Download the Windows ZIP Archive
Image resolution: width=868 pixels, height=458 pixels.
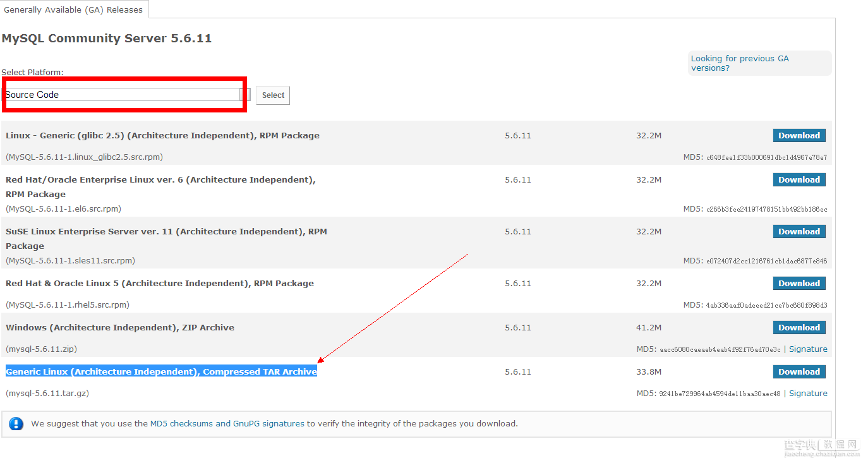pyautogui.click(x=799, y=328)
